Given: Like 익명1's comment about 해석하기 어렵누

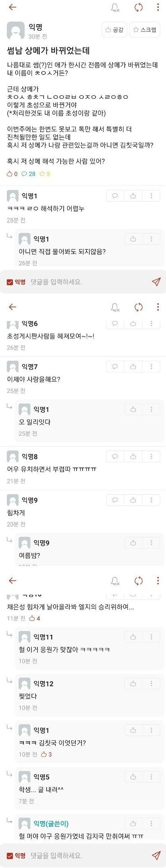Looking at the screenshot, I should (x=133, y=196).
